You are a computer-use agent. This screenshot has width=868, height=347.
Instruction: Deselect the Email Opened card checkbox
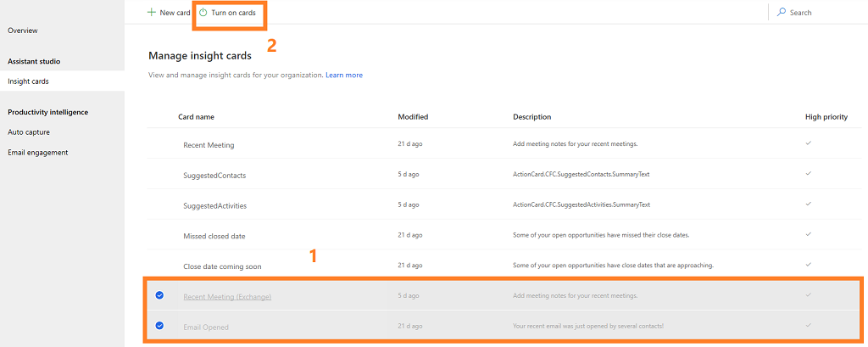click(159, 326)
